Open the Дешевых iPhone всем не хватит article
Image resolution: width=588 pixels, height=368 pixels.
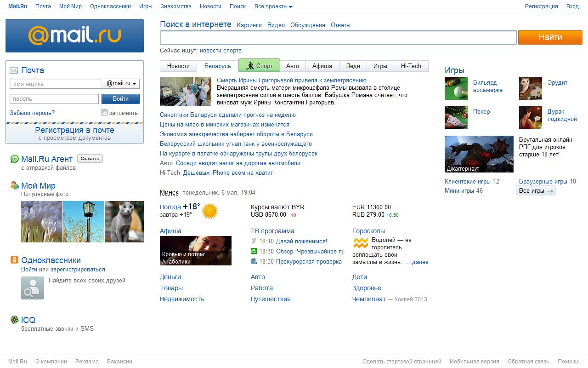click(228, 173)
